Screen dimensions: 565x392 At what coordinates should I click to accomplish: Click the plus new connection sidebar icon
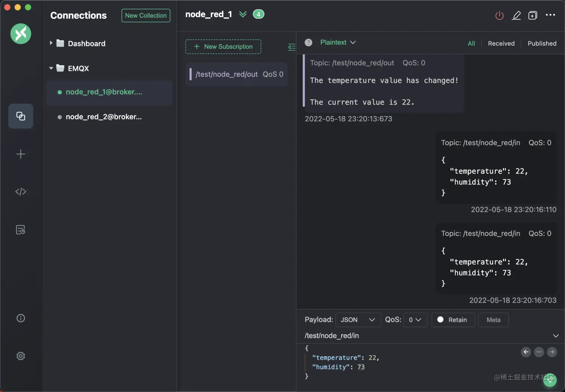click(21, 154)
